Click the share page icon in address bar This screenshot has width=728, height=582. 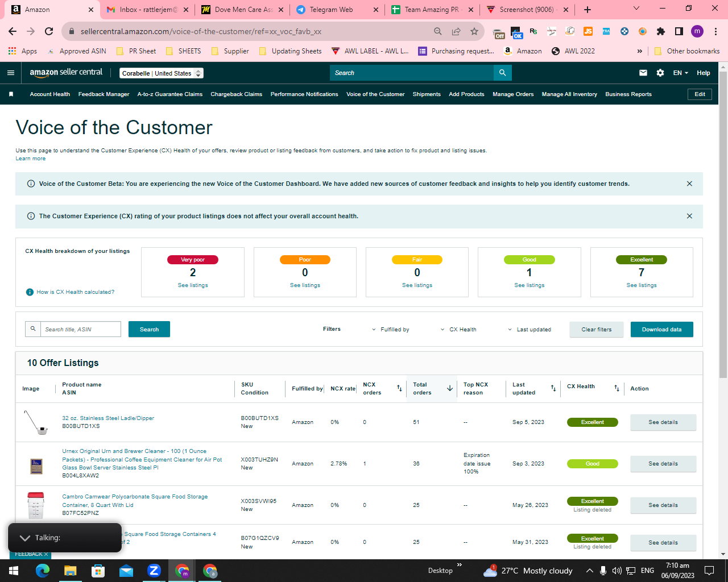(x=456, y=31)
